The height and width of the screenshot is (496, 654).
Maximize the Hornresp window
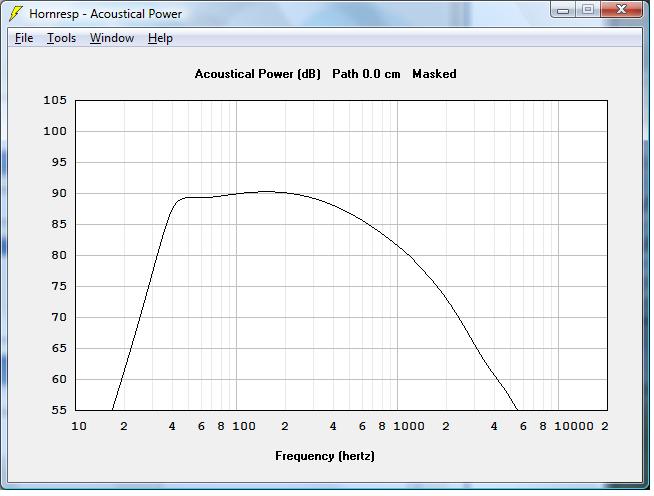coord(588,10)
